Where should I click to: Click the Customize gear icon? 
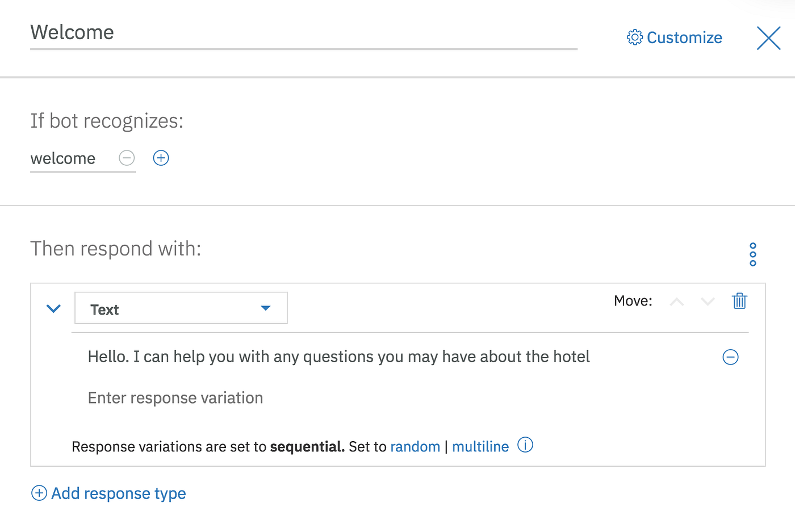tap(634, 37)
